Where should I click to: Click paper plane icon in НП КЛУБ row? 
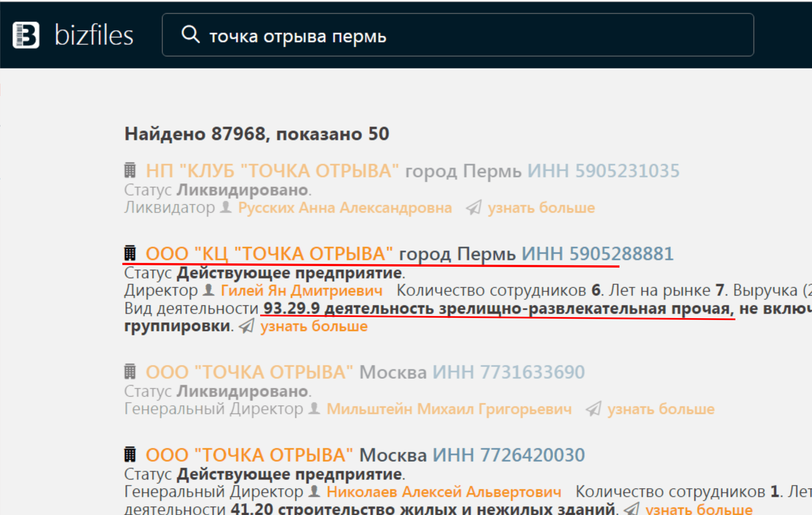[x=474, y=207]
